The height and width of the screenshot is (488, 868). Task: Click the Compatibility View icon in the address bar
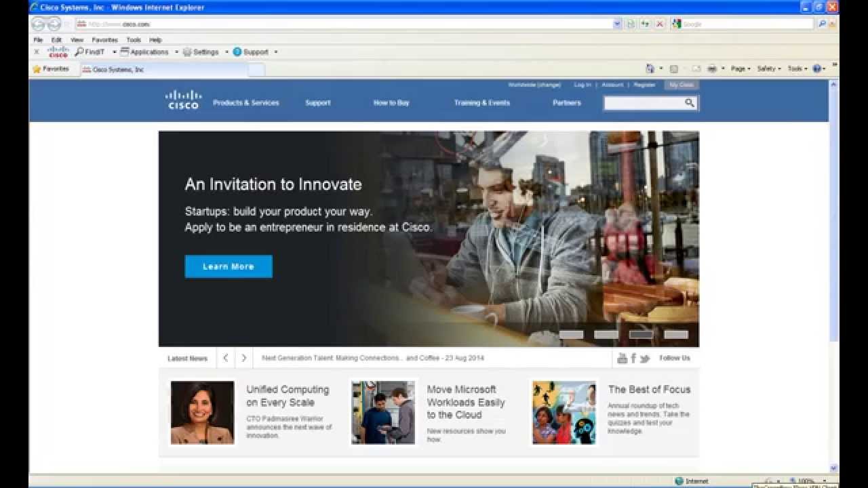click(x=631, y=24)
